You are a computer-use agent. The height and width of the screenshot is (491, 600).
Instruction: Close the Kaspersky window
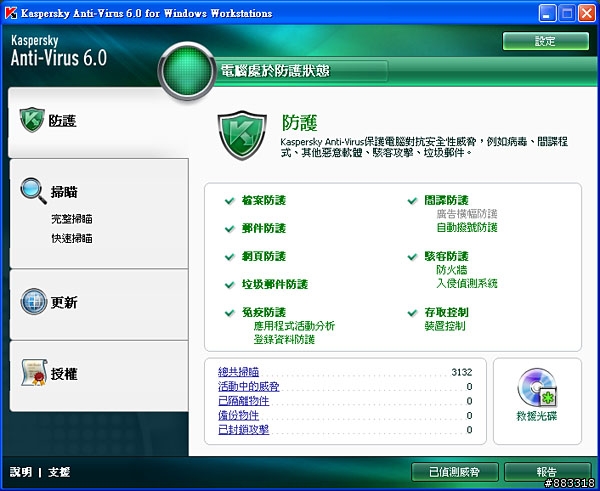[x=587, y=13]
